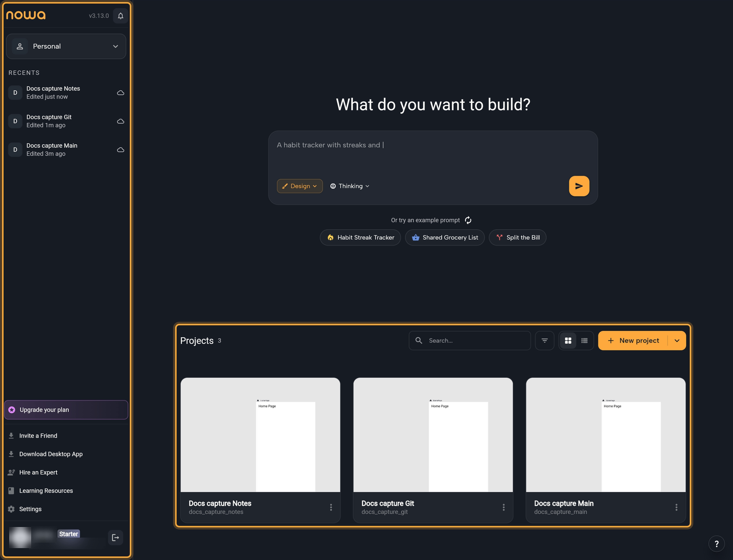Click the Starter plan badge

click(69, 534)
